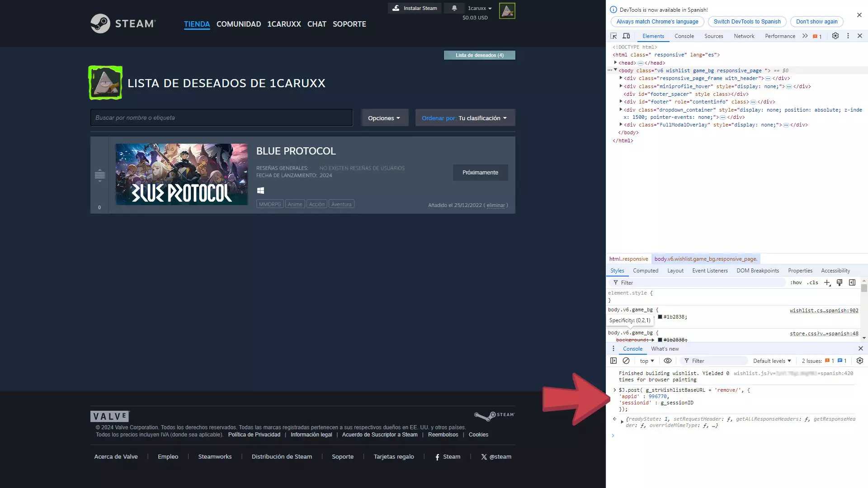Toggle the console sidebar panel icon
868x488 pixels.
[x=613, y=361]
